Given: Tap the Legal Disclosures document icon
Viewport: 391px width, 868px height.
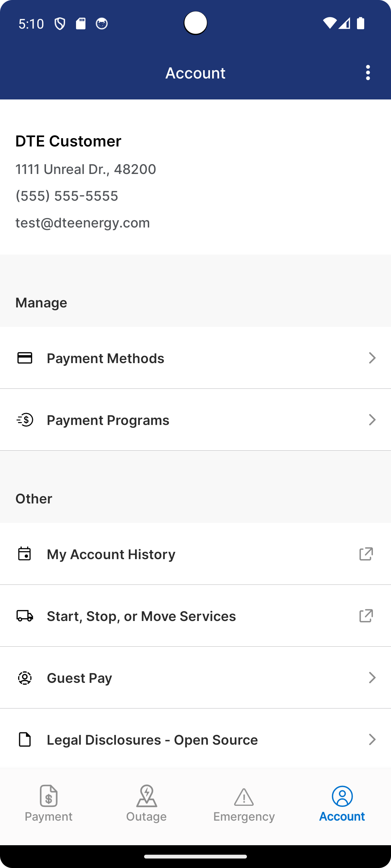Looking at the screenshot, I should (x=25, y=740).
